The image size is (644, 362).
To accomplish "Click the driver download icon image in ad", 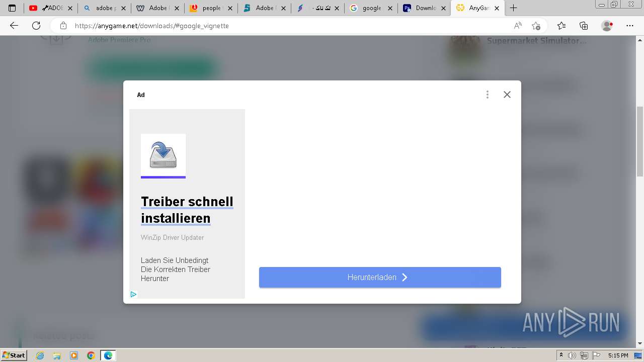I will click(163, 156).
